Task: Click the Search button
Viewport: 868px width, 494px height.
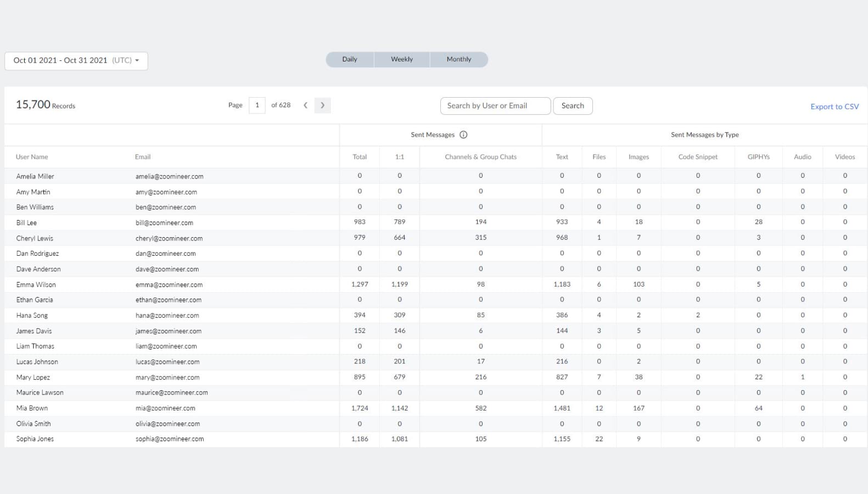Action: pyautogui.click(x=573, y=106)
